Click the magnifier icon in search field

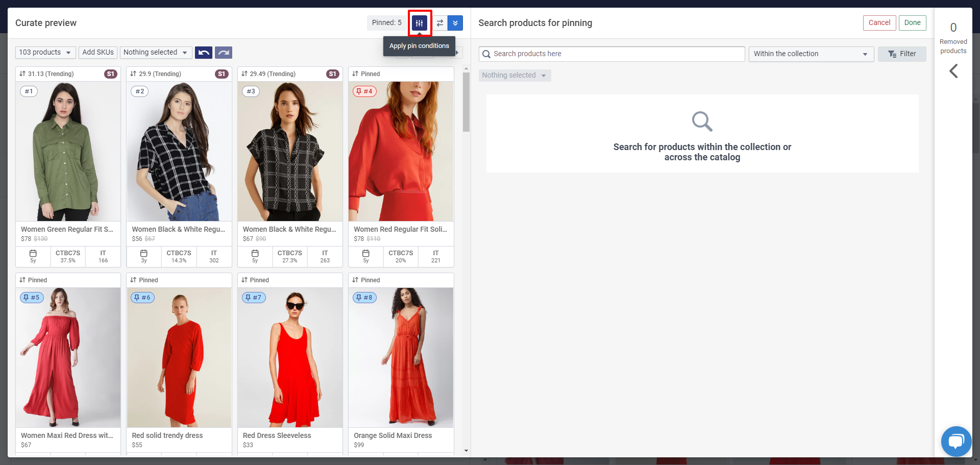tap(486, 54)
